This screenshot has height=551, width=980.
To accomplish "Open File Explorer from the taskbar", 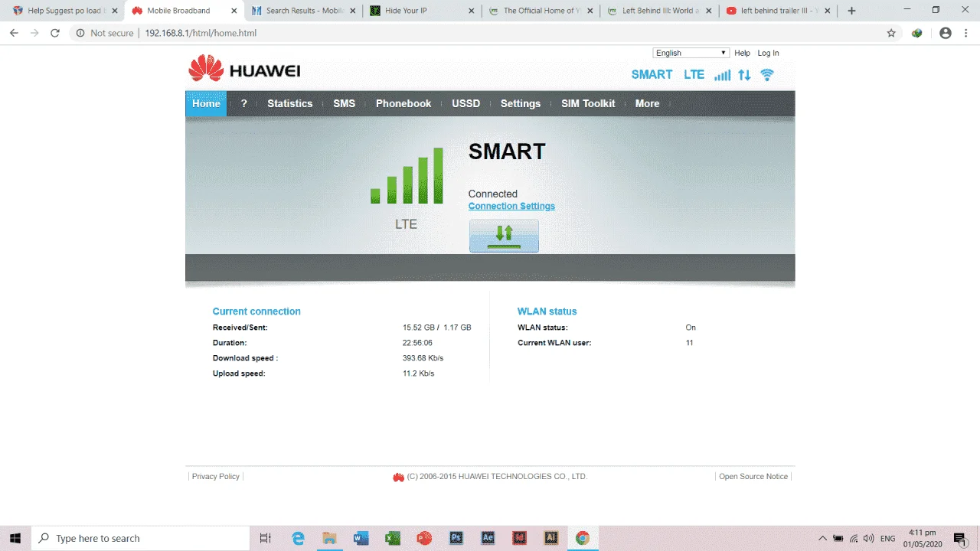I will 329,538.
